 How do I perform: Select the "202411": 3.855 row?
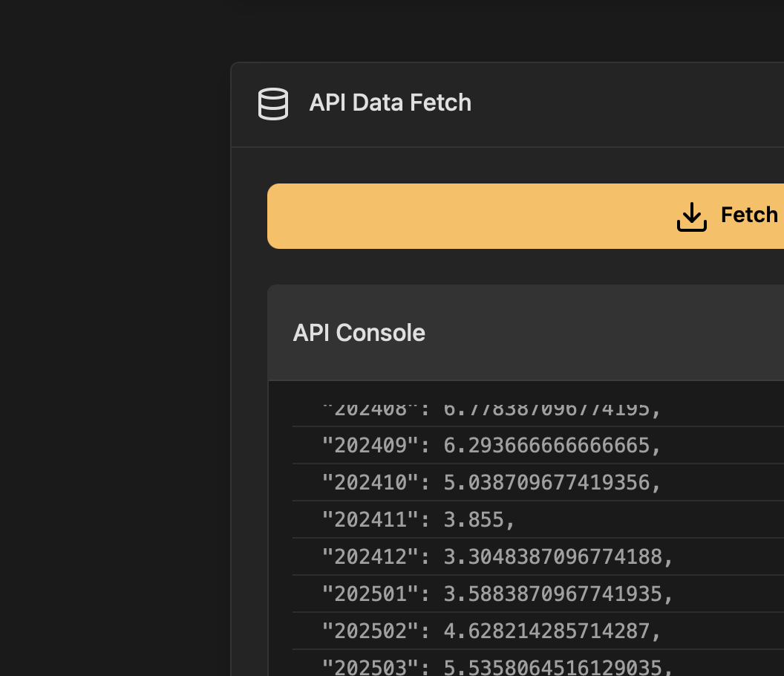click(538, 519)
